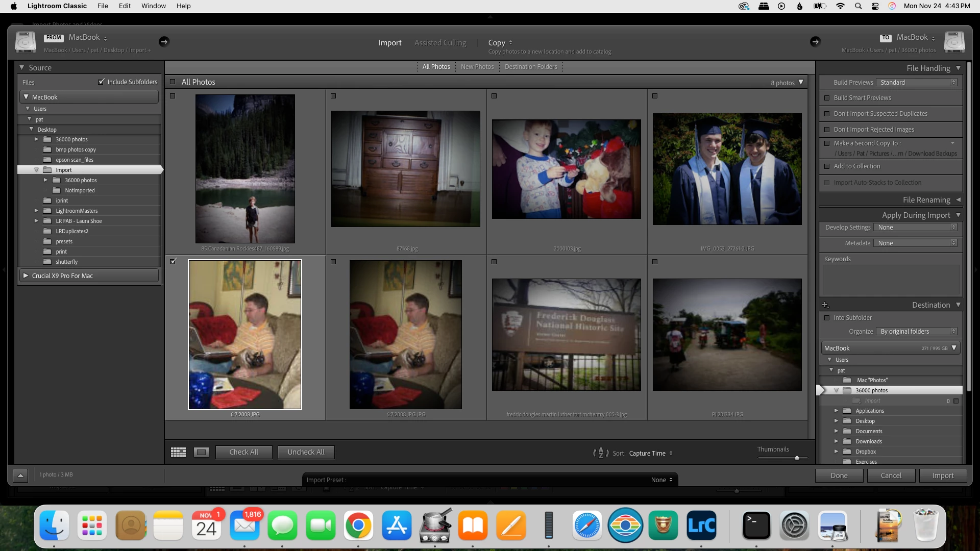
Task: Click the Uncheck All button
Action: 306,452
